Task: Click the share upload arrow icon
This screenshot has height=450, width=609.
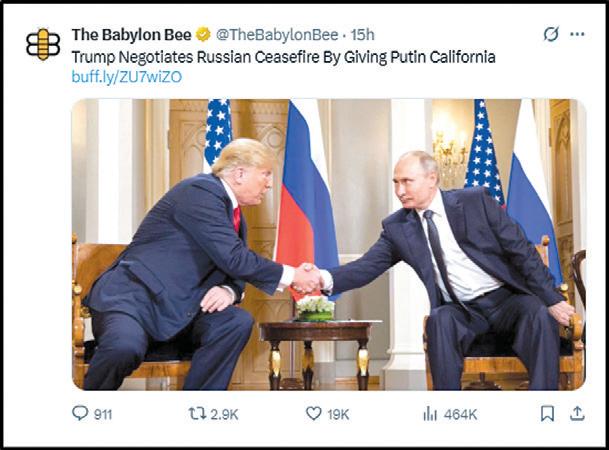Action: (577, 414)
